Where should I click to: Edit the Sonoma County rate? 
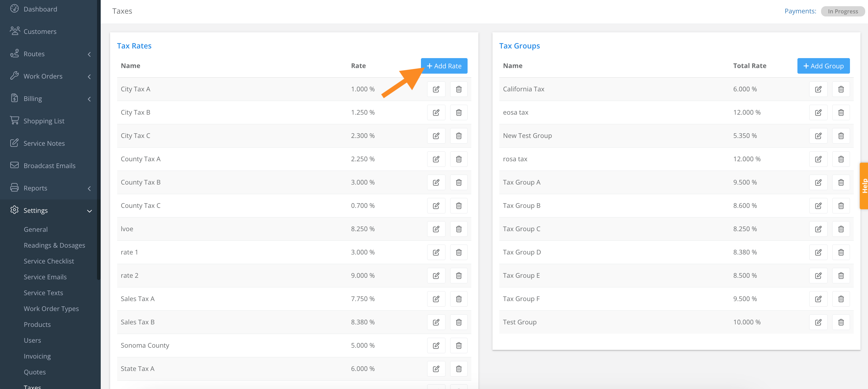[x=436, y=345]
